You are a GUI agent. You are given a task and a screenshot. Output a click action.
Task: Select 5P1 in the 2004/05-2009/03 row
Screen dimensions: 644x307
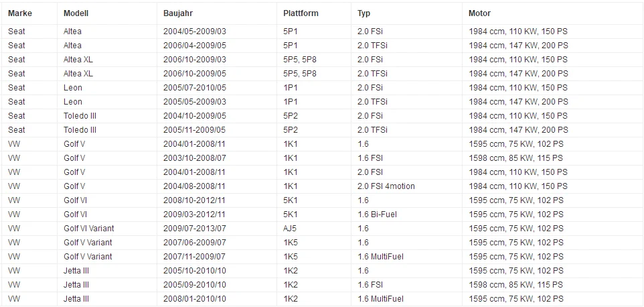tap(291, 32)
